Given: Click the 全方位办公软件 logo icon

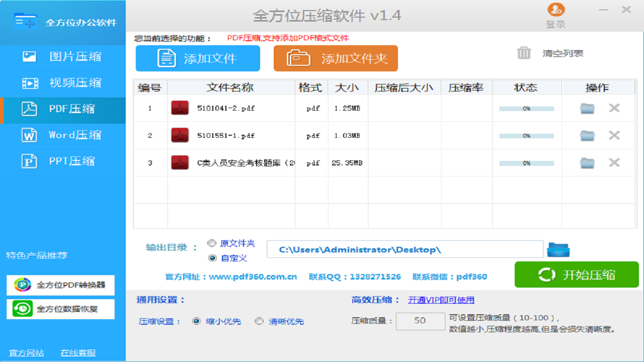Looking at the screenshot, I should [26, 21].
